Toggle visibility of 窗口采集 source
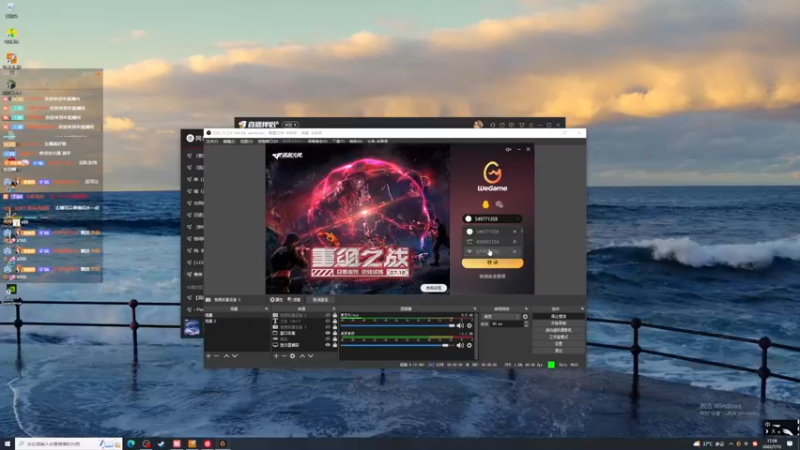Viewport: 800px width, 450px height. [x=328, y=333]
